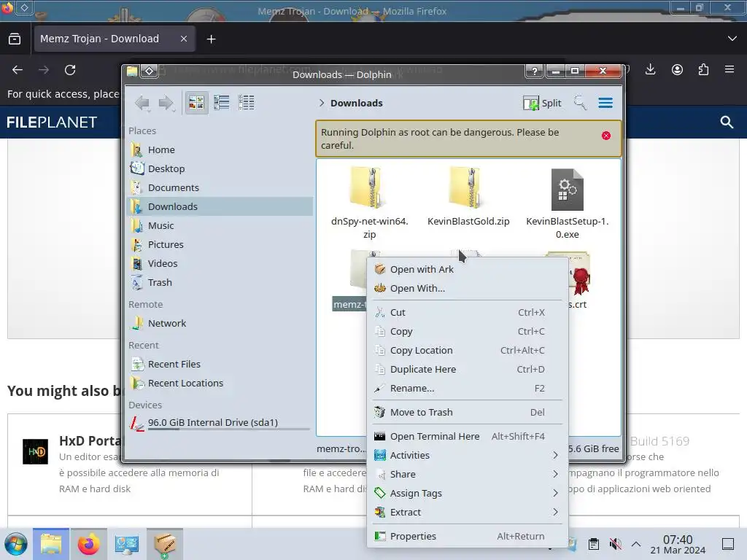The image size is (747, 560).
Task: Select dnSpy-net-win64.zip file icon
Action: [x=366, y=188]
